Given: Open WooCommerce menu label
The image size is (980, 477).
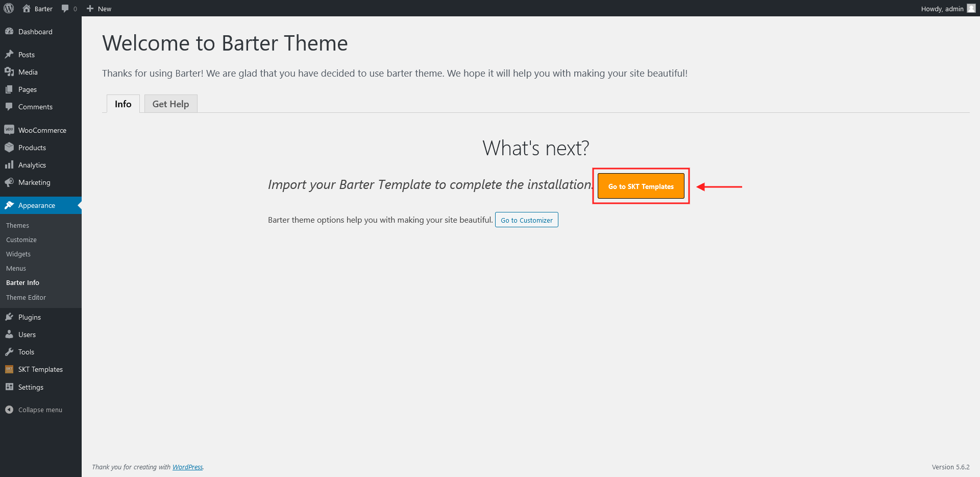Looking at the screenshot, I should click(42, 130).
